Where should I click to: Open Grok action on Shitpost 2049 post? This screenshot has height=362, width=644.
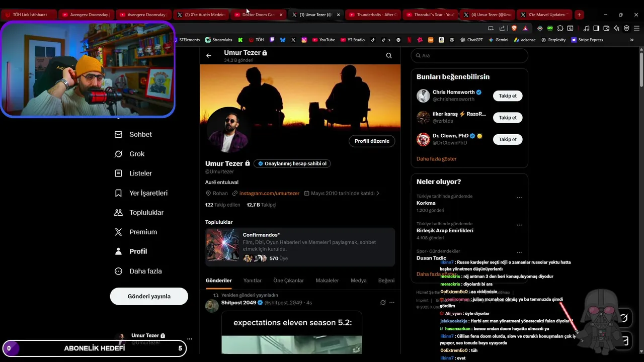[x=383, y=303]
